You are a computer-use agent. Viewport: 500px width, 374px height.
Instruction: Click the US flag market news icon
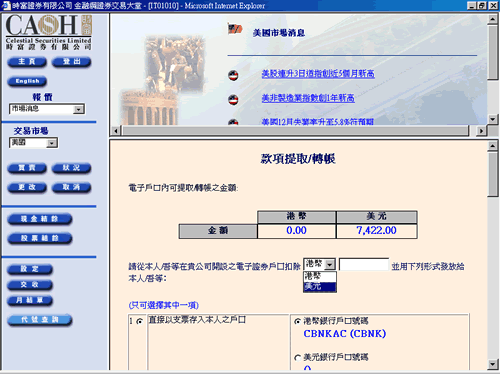pos(235,29)
